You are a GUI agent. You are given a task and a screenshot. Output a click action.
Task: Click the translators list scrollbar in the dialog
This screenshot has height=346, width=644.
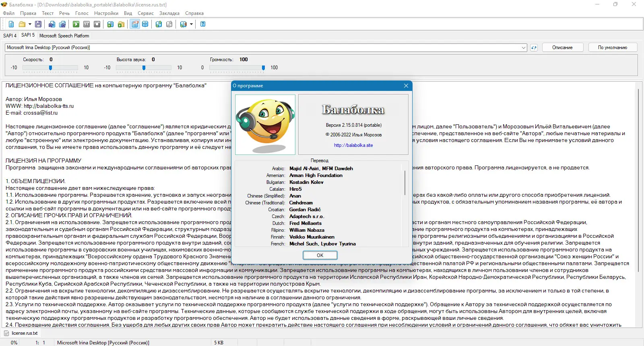point(405,183)
